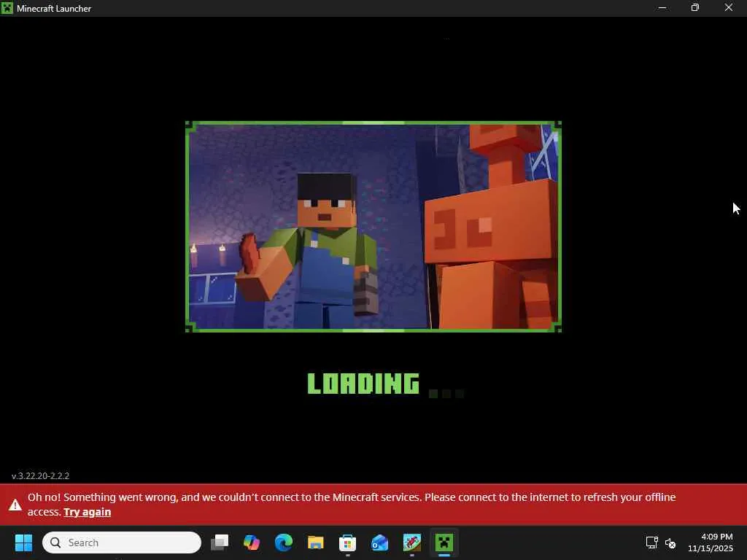Minimize the Minecraft Launcher window

pyautogui.click(x=662, y=8)
